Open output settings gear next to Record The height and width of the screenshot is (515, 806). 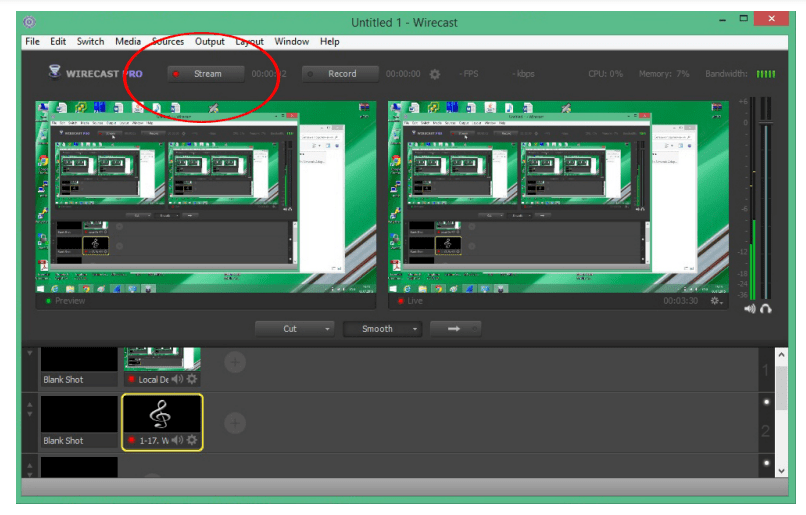point(435,74)
